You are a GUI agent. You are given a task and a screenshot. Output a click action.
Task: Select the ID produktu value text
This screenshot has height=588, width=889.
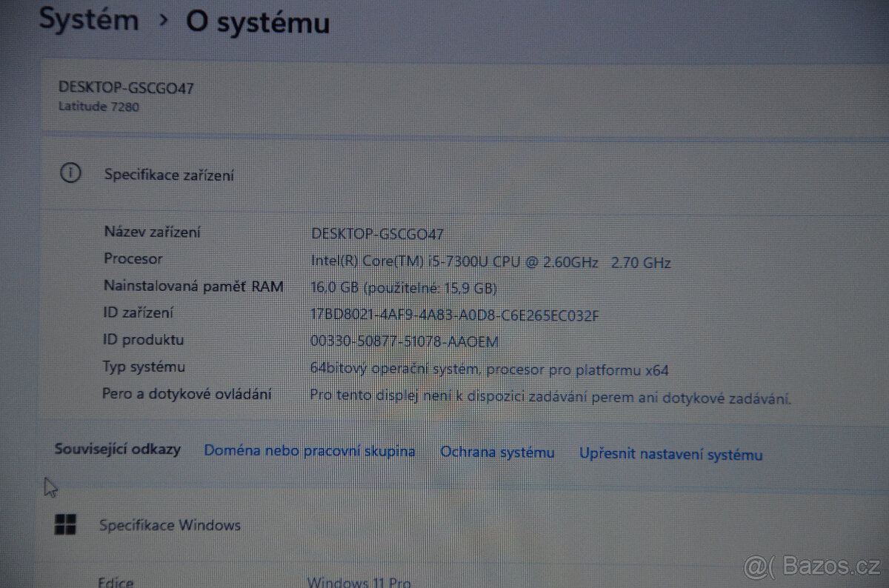click(405, 341)
